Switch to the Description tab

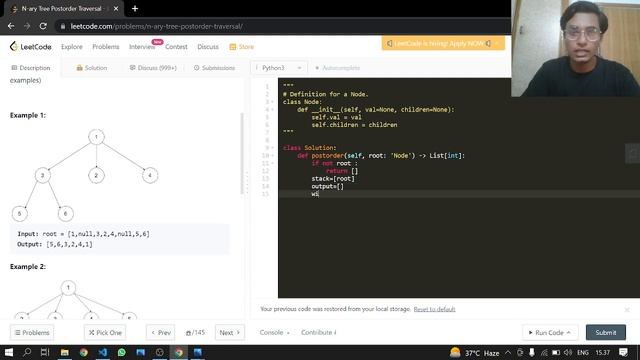coord(31,68)
